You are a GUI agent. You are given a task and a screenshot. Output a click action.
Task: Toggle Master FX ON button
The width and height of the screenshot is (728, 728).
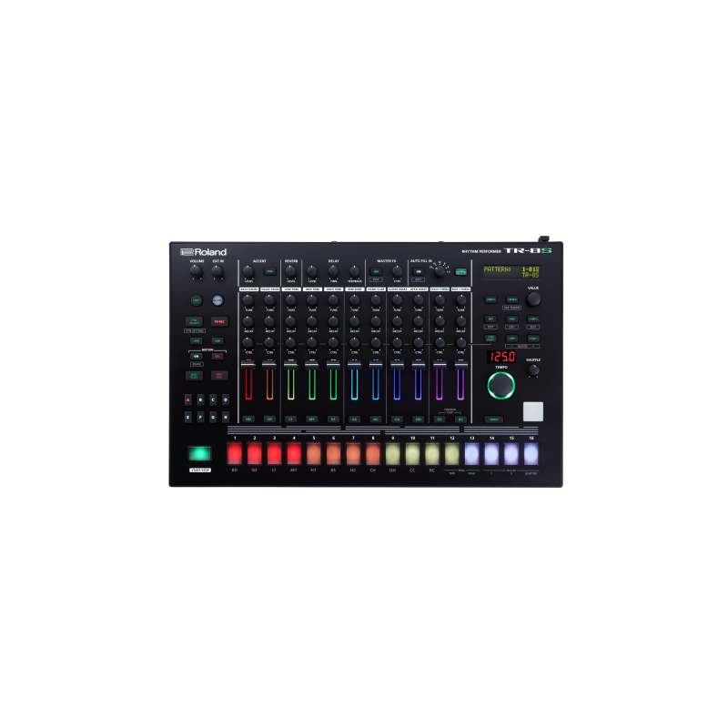[376, 271]
